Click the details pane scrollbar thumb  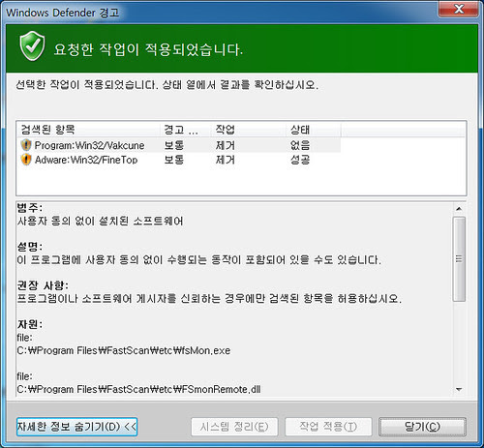click(x=459, y=259)
